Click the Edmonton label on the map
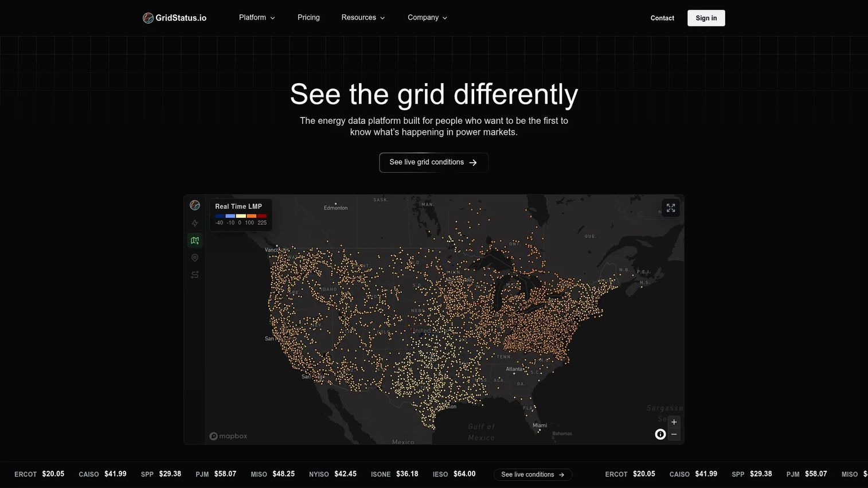The width and height of the screenshot is (868, 488). [x=335, y=208]
